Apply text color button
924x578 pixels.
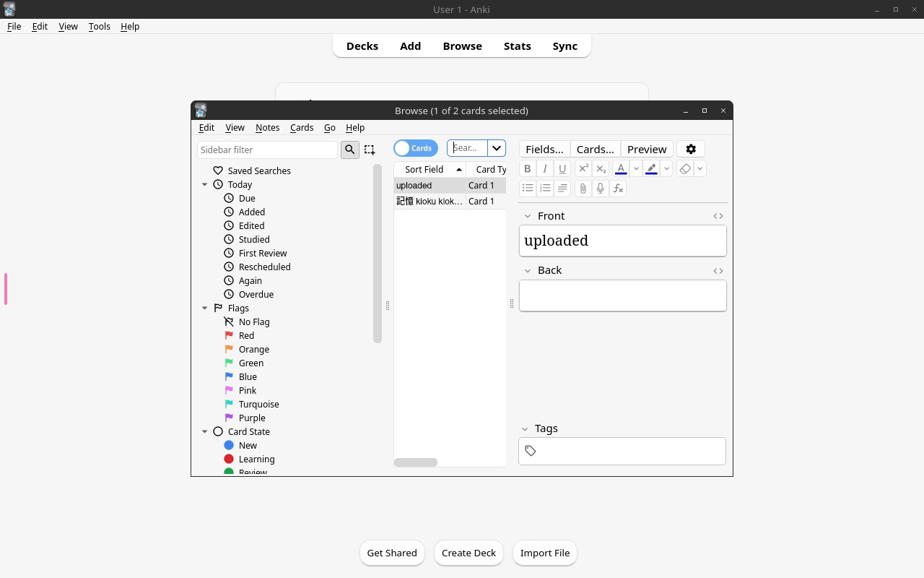(x=621, y=168)
